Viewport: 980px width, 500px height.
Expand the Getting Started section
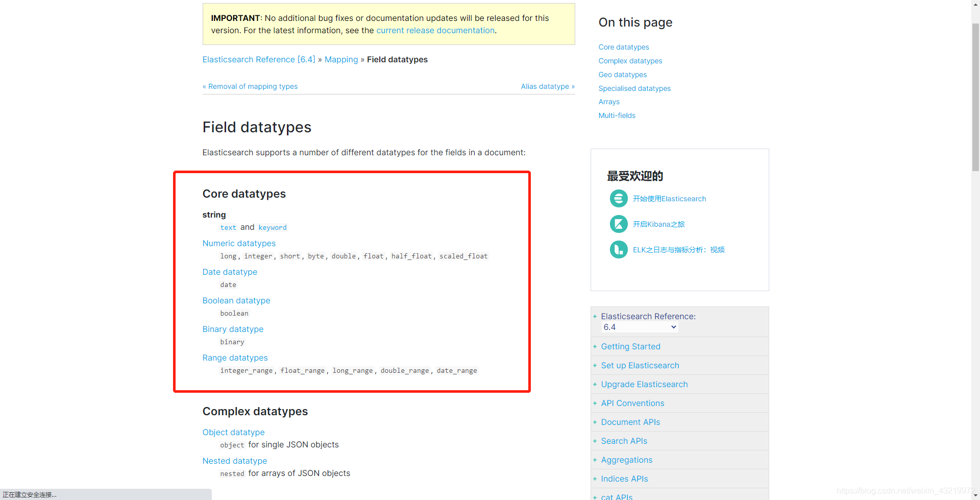pos(595,346)
